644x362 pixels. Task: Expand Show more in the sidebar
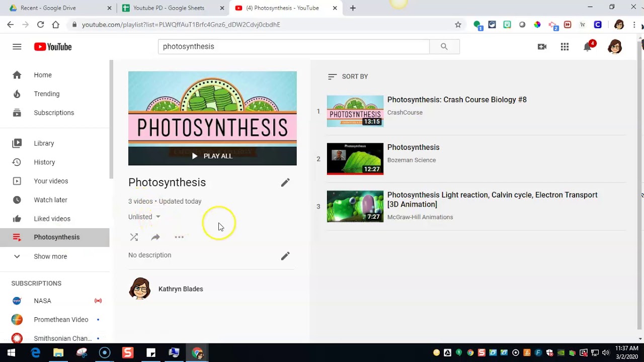pyautogui.click(x=55, y=256)
